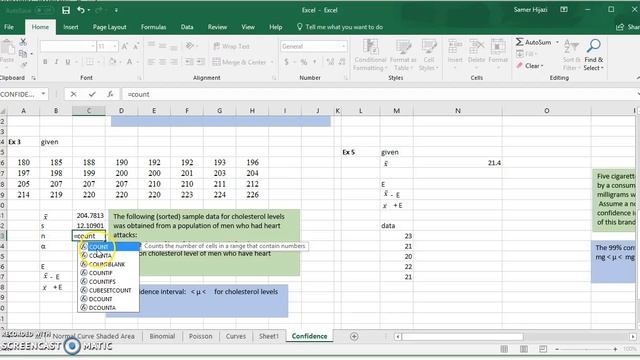Cancel formula entry with X icon
The width and height of the screenshot is (640, 360).
point(73,94)
